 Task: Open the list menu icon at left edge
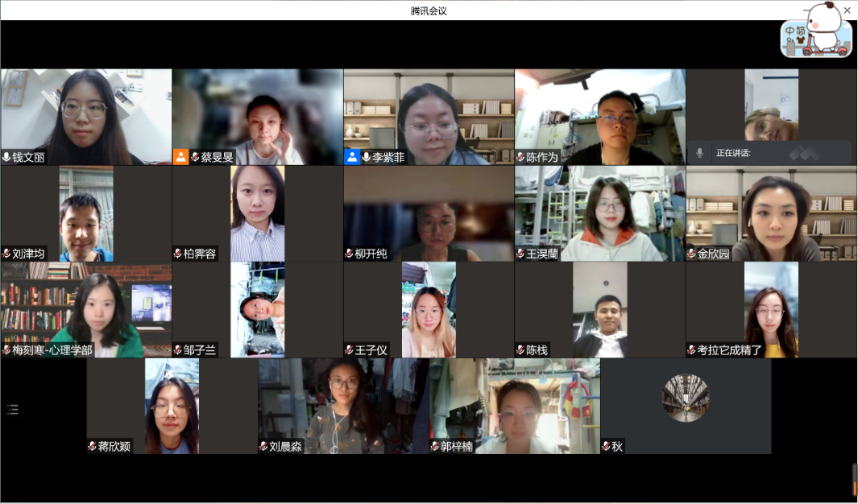pyautogui.click(x=13, y=410)
